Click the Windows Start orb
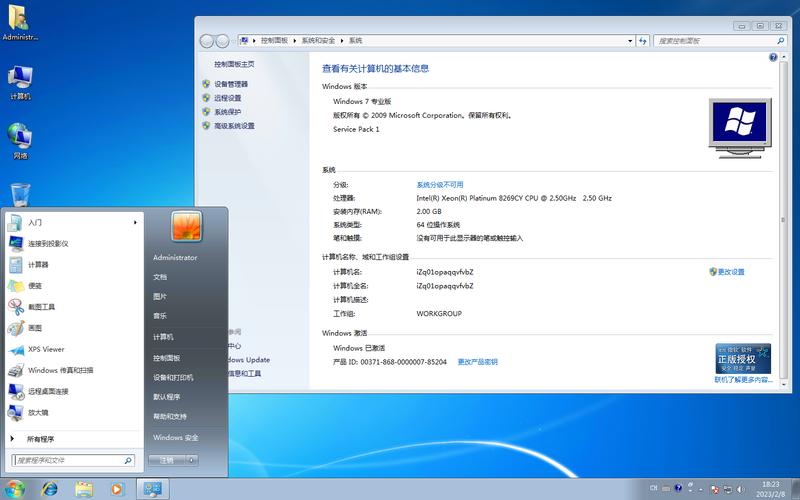The height and width of the screenshot is (500, 800). (x=14, y=489)
